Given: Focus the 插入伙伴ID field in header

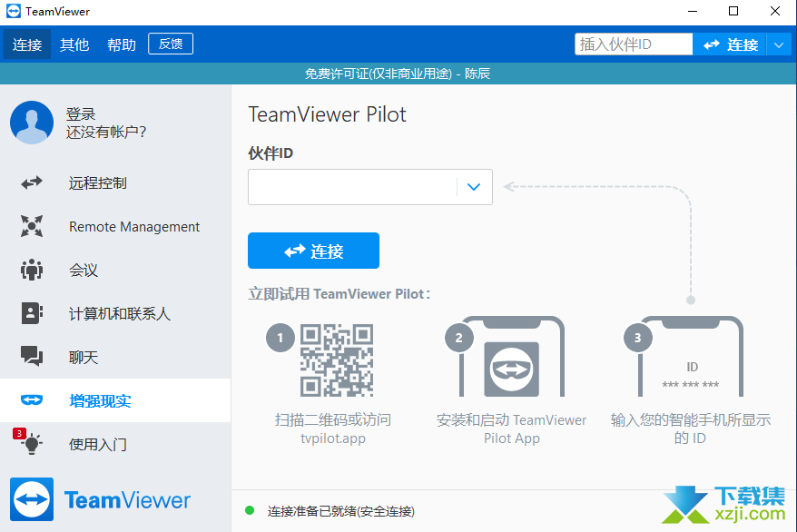Looking at the screenshot, I should (x=634, y=44).
